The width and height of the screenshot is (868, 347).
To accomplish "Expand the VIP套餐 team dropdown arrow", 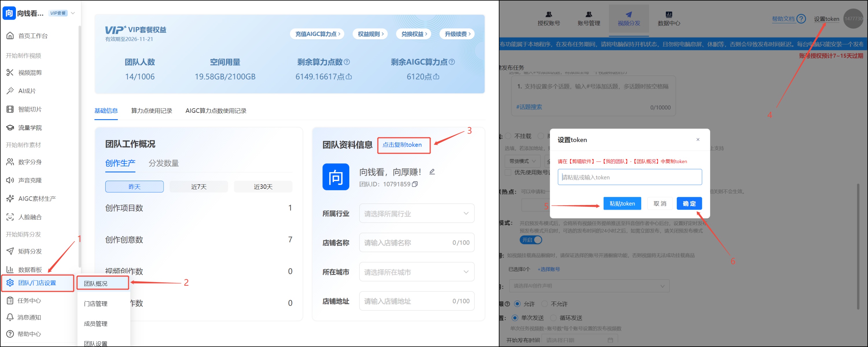I will pyautogui.click(x=73, y=13).
